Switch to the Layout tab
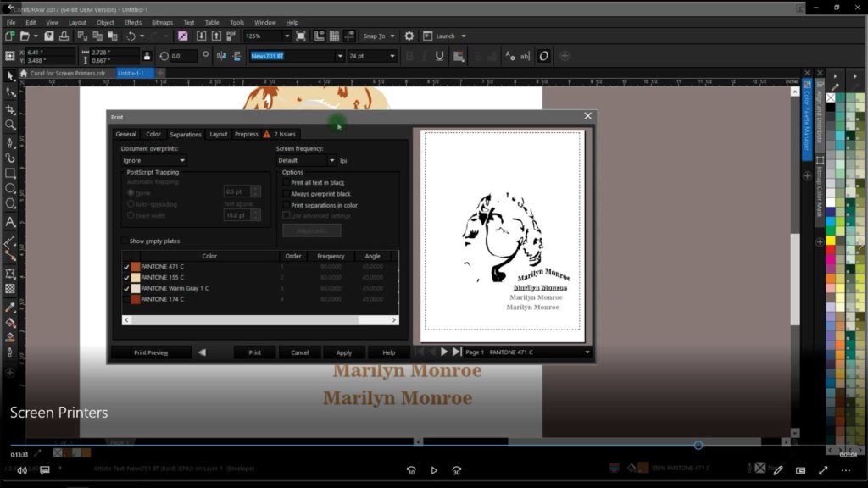The width and height of the screenshot is (868, 488). (x=219, y=134)
